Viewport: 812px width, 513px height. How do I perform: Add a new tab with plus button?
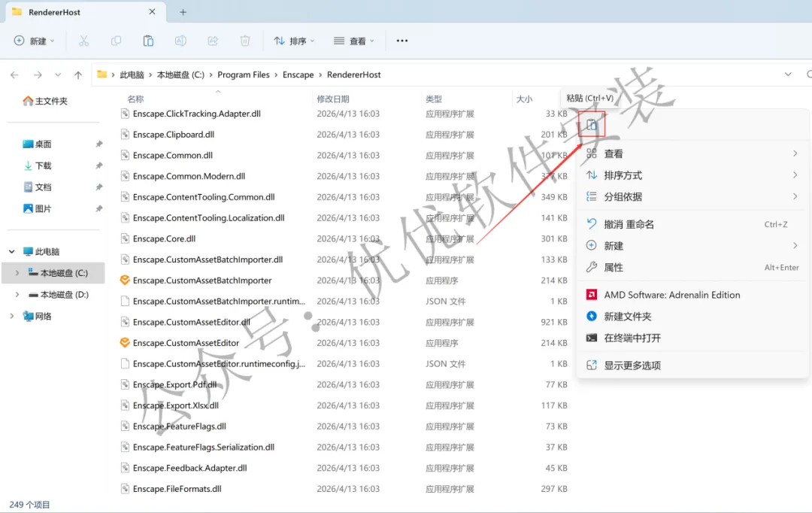pyautogui.click(x=183, y=13)
